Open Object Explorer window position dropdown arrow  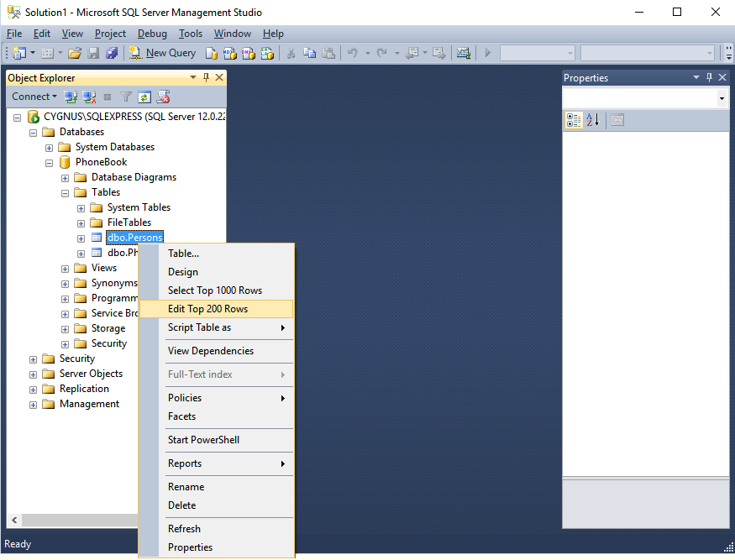[192, 77]
